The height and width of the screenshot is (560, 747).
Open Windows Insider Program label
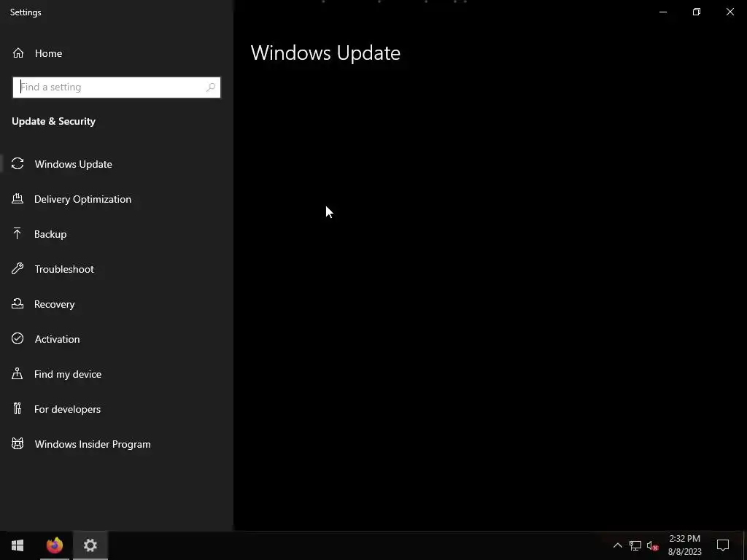93,444
